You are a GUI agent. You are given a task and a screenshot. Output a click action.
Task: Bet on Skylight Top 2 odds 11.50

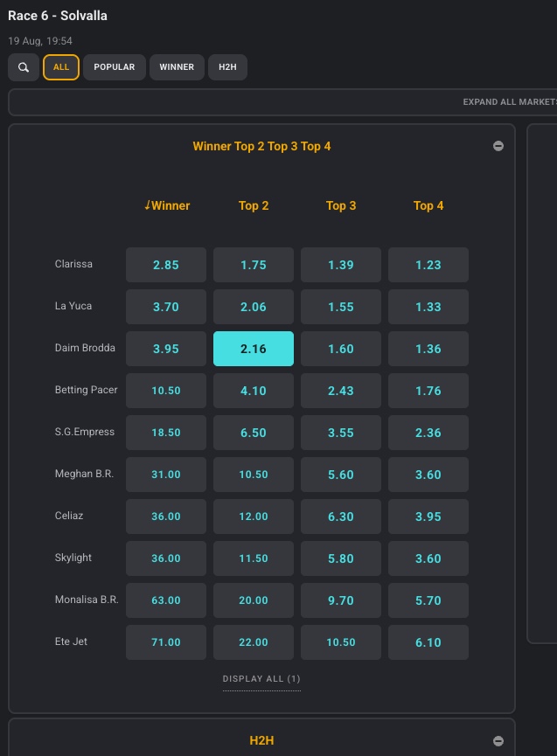coord(254,558)
